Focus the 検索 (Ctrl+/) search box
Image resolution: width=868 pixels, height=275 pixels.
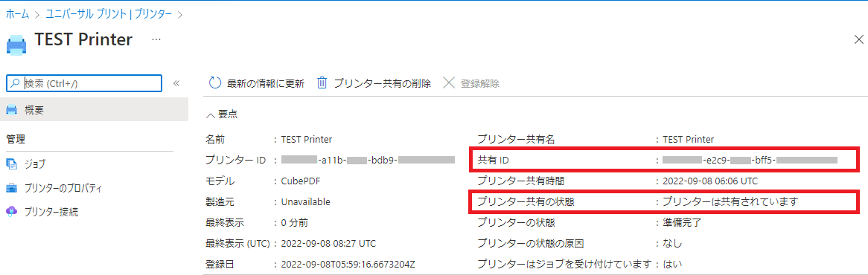pyautogui.click(x=83, y=83)
